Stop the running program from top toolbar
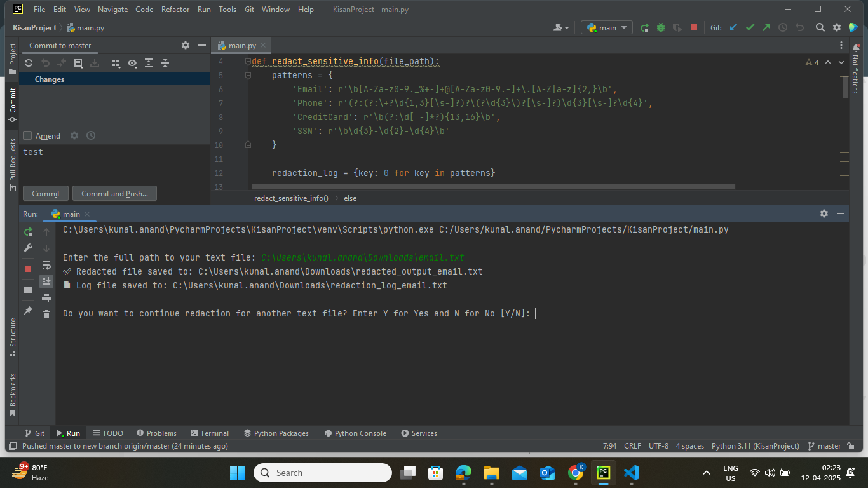 click(694, 27)
